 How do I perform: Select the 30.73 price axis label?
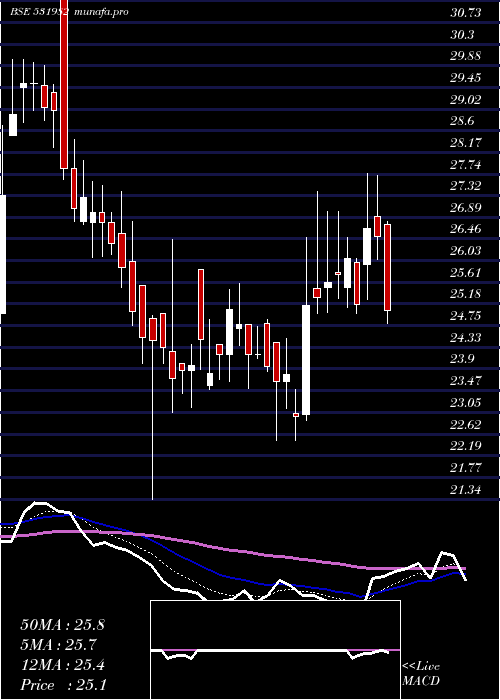(466, 13)
